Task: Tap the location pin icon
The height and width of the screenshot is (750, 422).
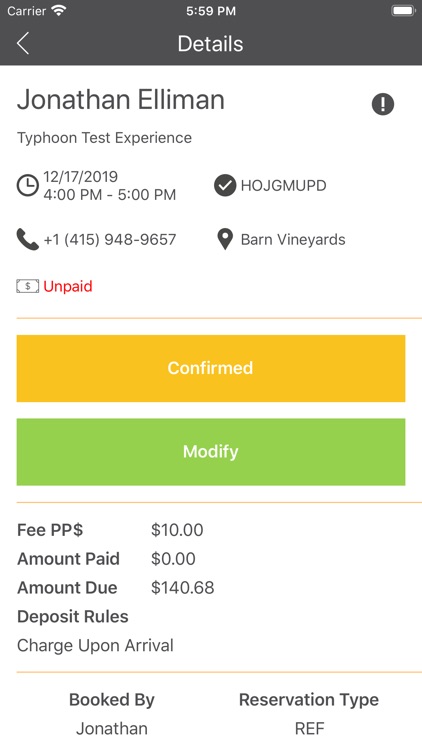Action: tap(225, 239)
